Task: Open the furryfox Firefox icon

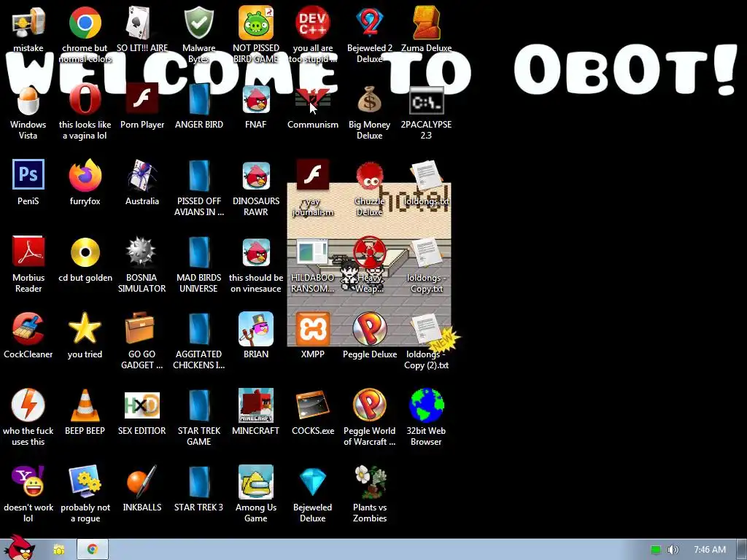Action: 85,175
